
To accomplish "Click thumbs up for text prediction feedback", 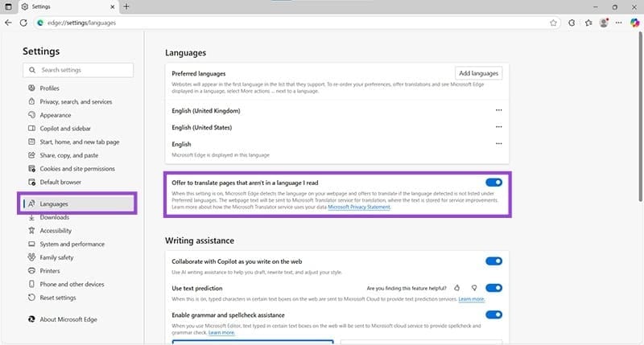I will point(457,287).
